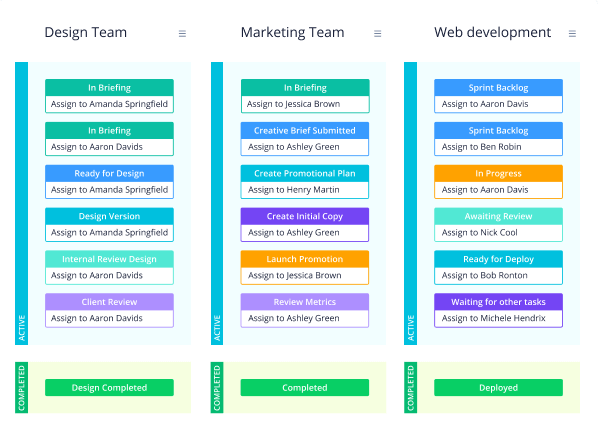Click Assign to Jessica Brown under In Briefing
The image size is (598, 437).
305,104
